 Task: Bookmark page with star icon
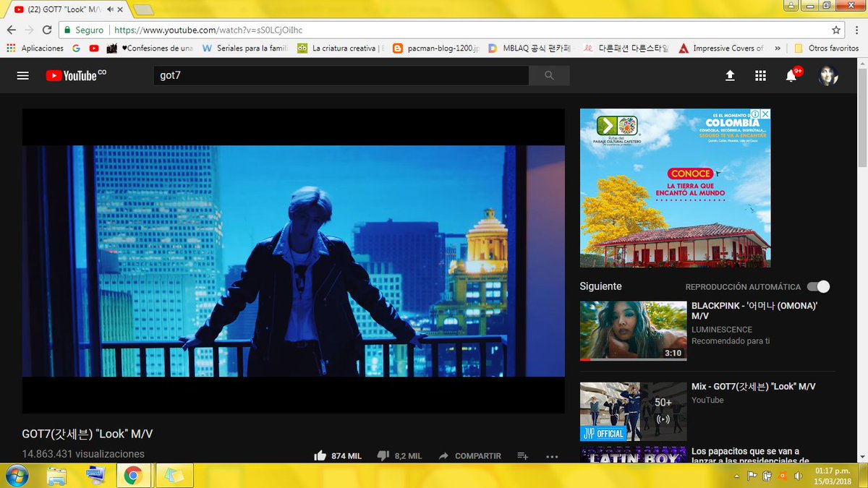(x=836, y=30)
